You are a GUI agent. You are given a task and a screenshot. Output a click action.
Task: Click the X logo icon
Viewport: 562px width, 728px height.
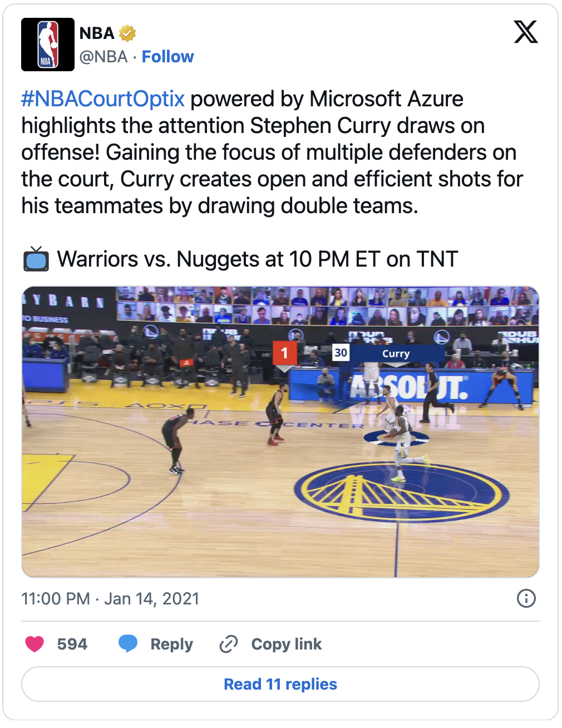coord(526,32)
